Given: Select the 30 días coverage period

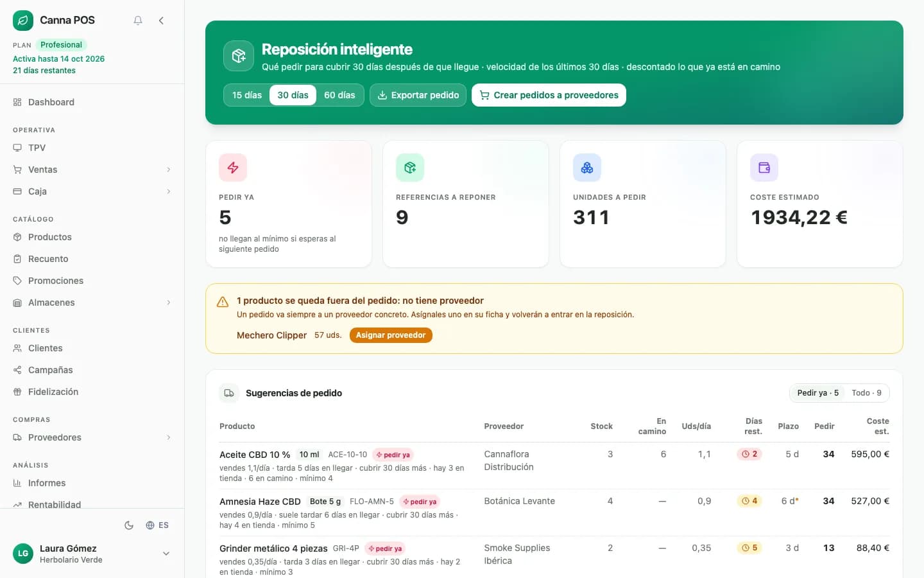Looking at the screenshot, I should [293, 95].
